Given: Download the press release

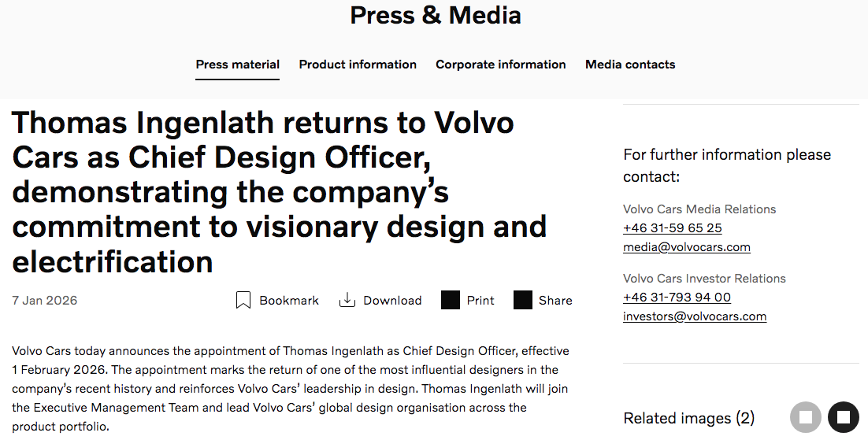Looking at the screenshot, I should (x=380, y=300).
